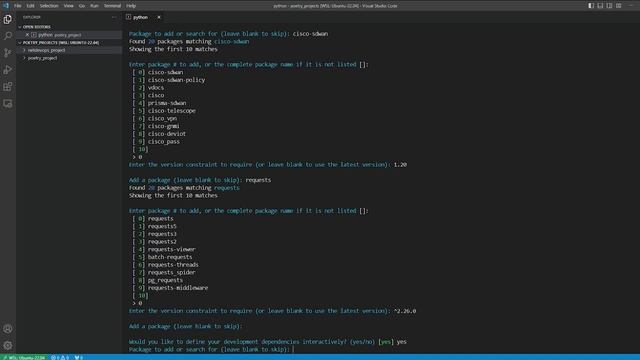This screenshot has height=360, width=640.
Task: Open the Help menu
Action: [131, 6]
